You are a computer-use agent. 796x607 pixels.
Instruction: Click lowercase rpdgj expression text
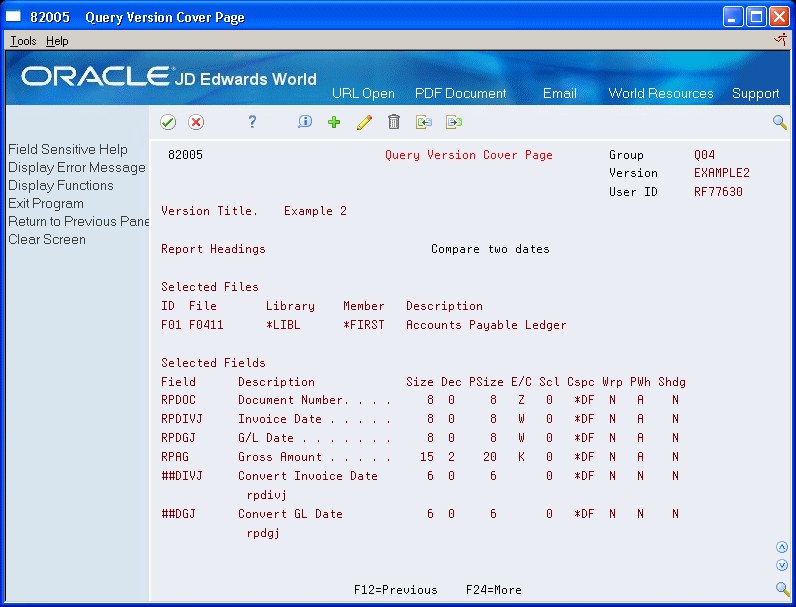pyautogui.click(x=263, y=533)
